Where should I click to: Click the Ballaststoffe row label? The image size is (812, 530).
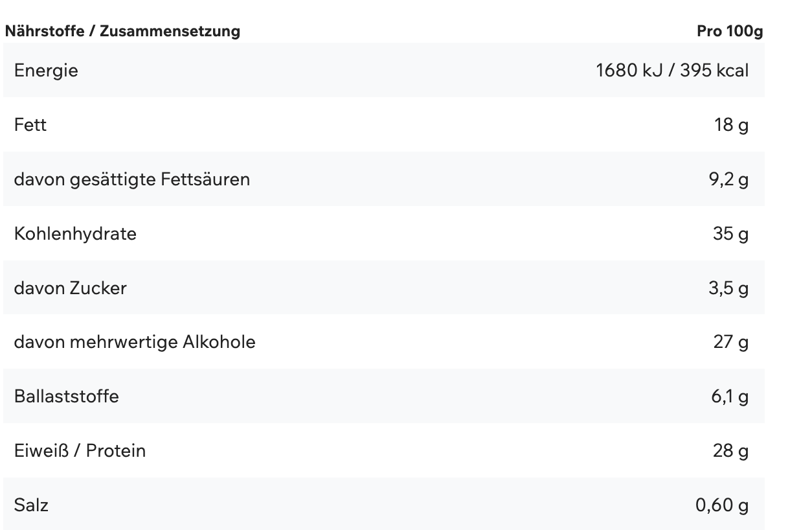[x=67, y=396]
